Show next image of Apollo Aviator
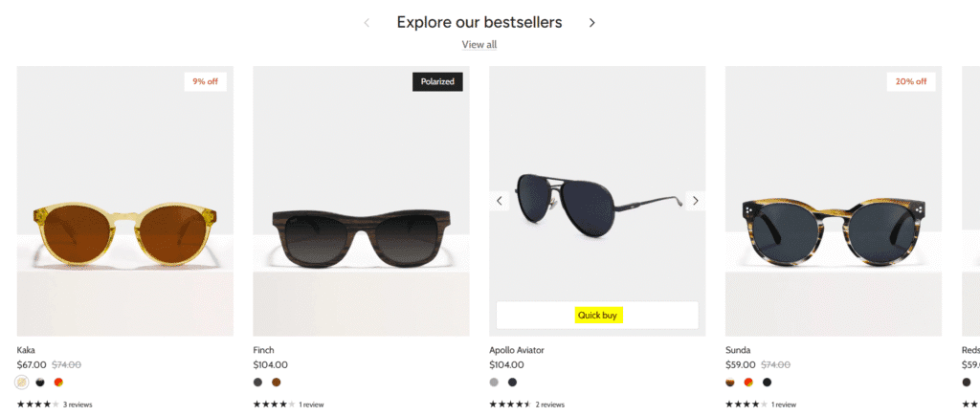The width and height of the screenshot is (980, 416). 696,201
